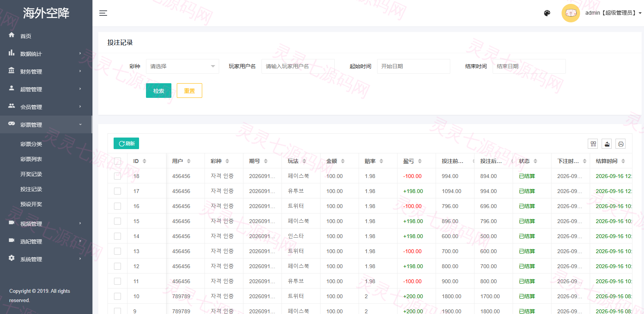The image size is (644, 314).
Task: Expand the 会员管理 menu
Action: click(x=46, y=107)
